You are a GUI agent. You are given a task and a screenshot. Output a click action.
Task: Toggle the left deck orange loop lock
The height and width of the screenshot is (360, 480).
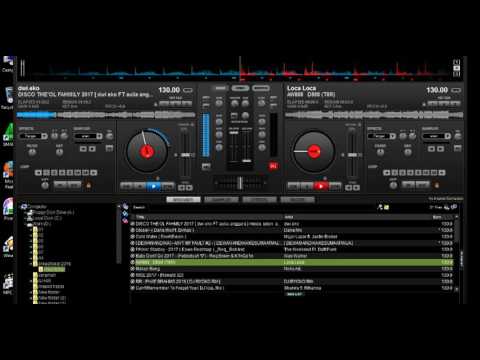(x=88, y=184)
